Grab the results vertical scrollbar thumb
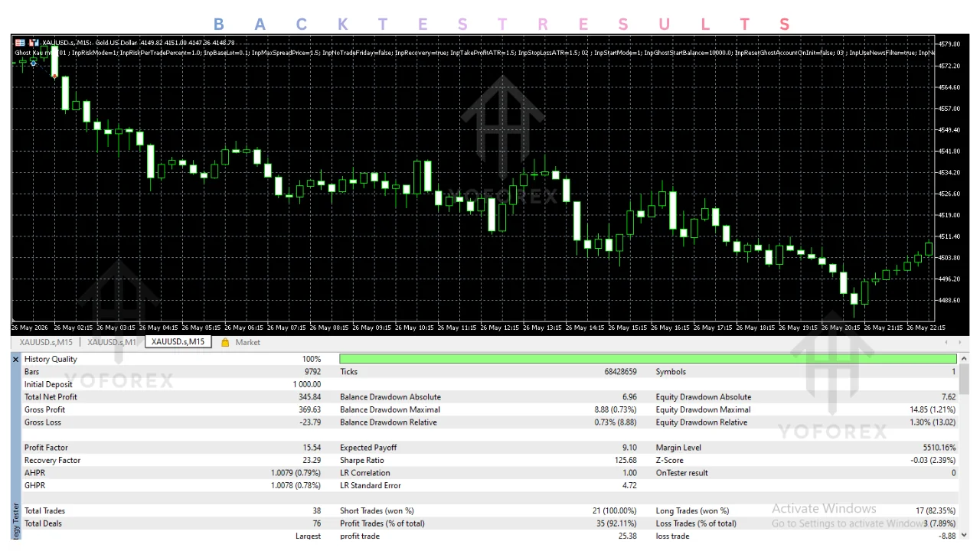The image size is (980, 551). coord(964,378)
